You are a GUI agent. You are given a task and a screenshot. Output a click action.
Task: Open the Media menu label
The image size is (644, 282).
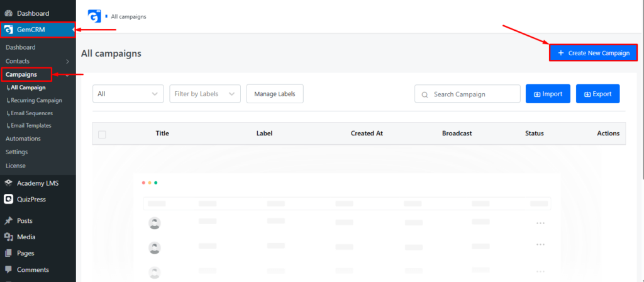[26, 237]
